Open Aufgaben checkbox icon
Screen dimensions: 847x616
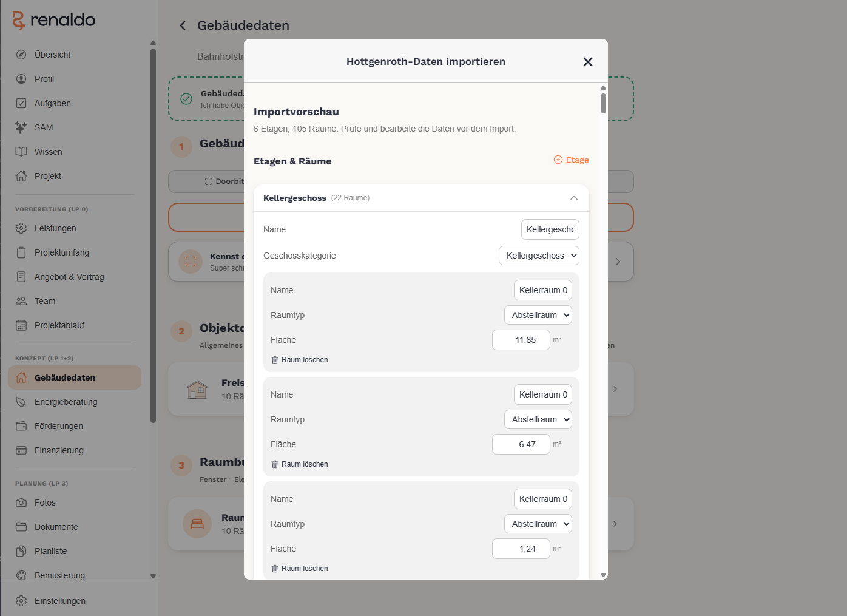coord(21,103)
